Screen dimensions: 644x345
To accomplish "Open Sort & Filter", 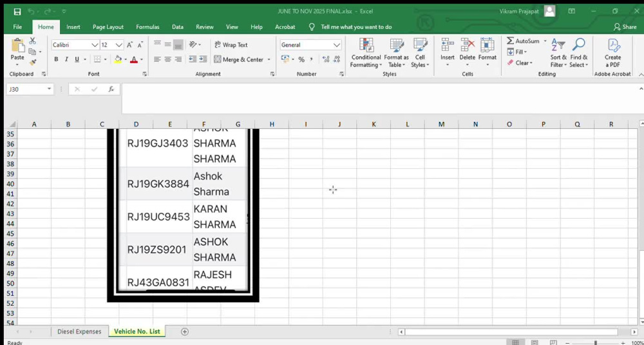I will [x=558, y=53].
